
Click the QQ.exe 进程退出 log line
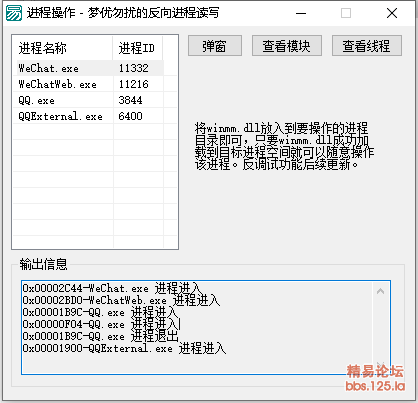tap(101, 337)
